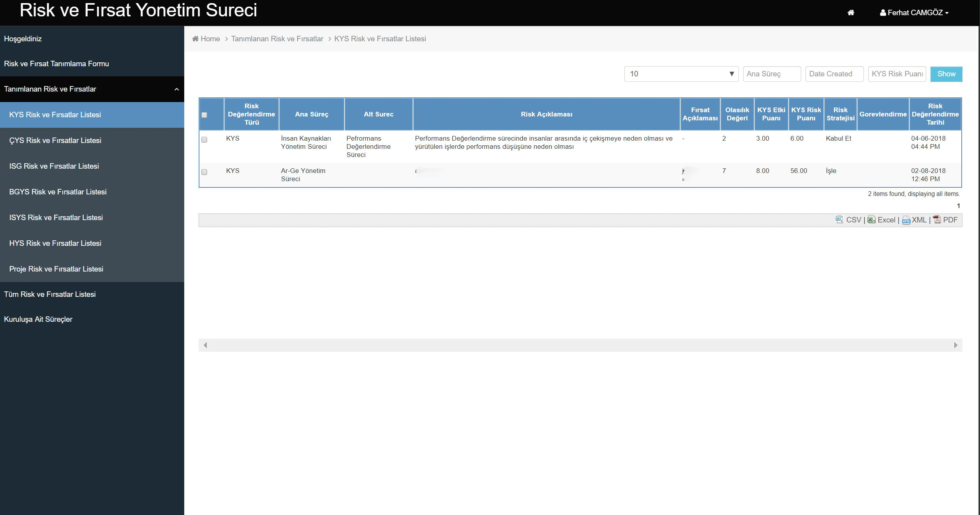Open ÇYS Risk ve Fırsatlar Listesi
The height and width of the screenshot is (515, 980).
[55, 140]
